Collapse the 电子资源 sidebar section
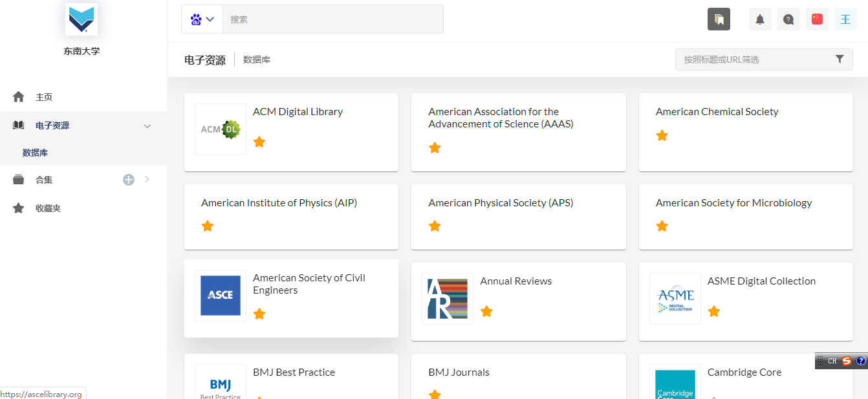The width and height of the screenshot is (868, 399). click(x=147, y=125)
